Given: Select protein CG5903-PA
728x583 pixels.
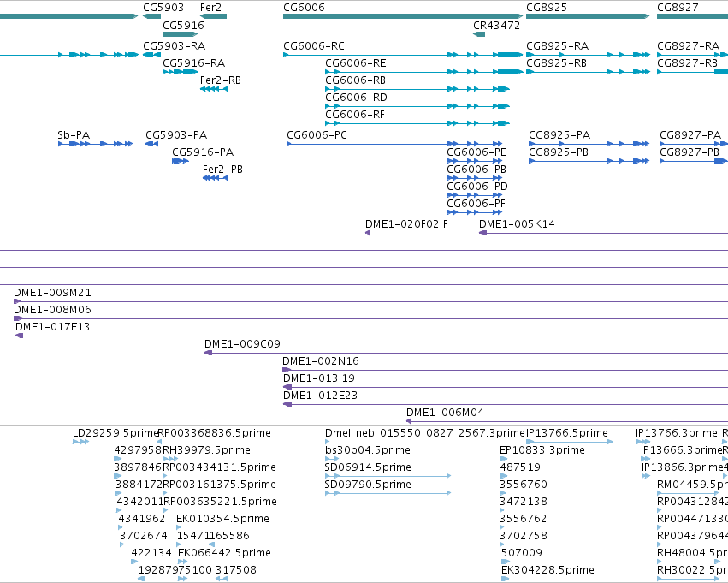Looking at the screenshot, I should click(x=176, y=135).
